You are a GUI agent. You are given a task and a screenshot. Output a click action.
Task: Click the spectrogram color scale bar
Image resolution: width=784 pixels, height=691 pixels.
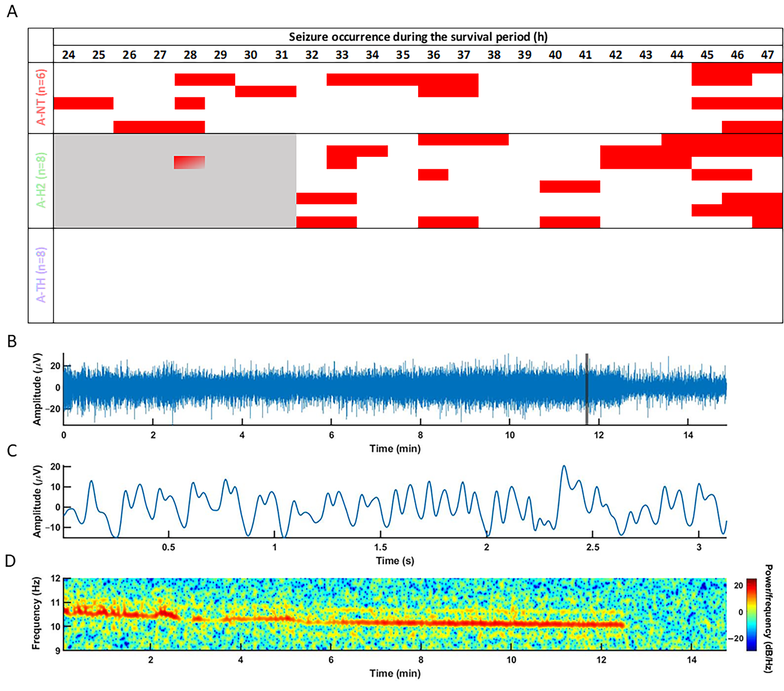coord(751,614)
